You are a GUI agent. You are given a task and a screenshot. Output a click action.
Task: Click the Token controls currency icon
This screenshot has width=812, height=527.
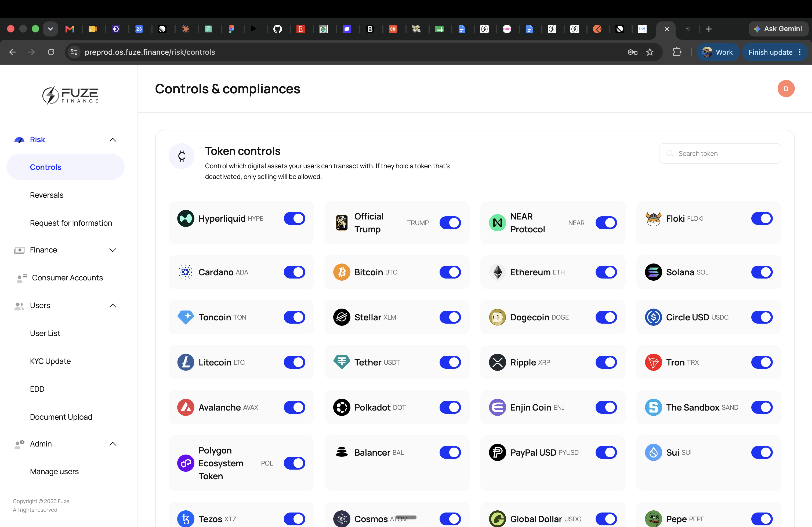182,156
